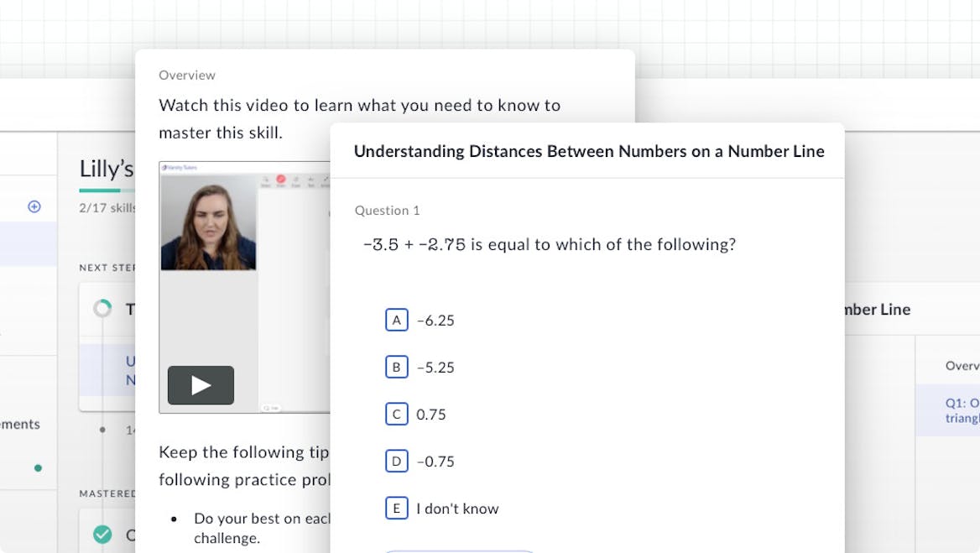
Task: Select answer A, −6.25
Action: click(x=396, y=320)
